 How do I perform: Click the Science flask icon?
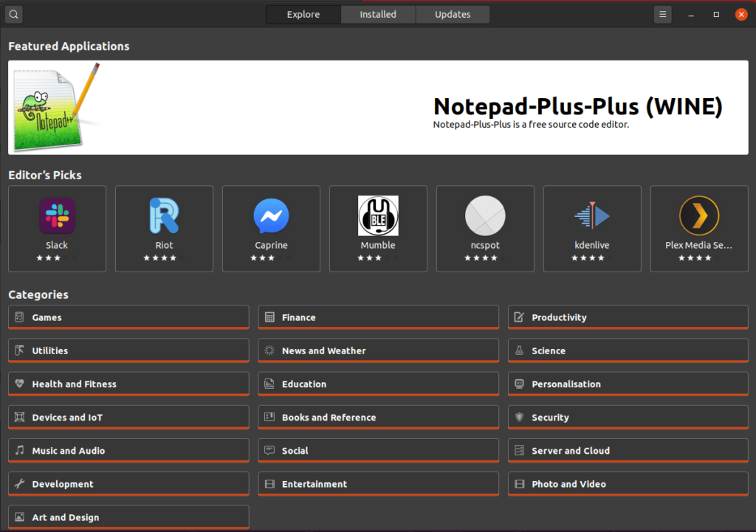pos(519,350)
